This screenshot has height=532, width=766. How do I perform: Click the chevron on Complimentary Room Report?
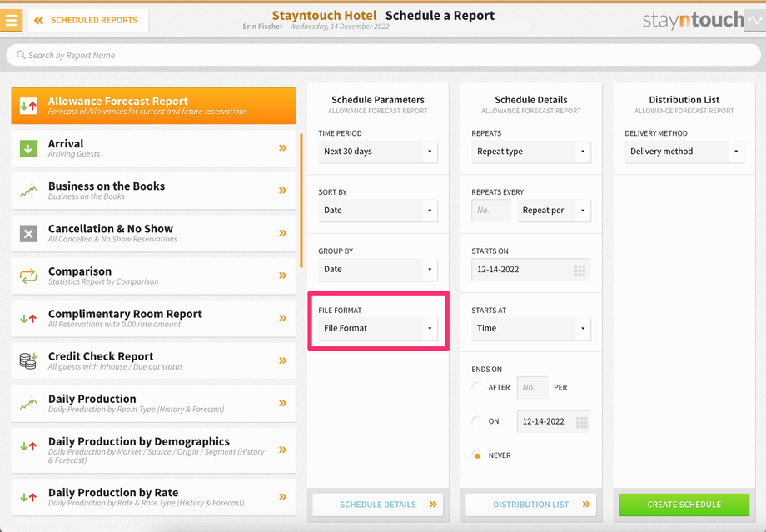[x=282, y=317]
